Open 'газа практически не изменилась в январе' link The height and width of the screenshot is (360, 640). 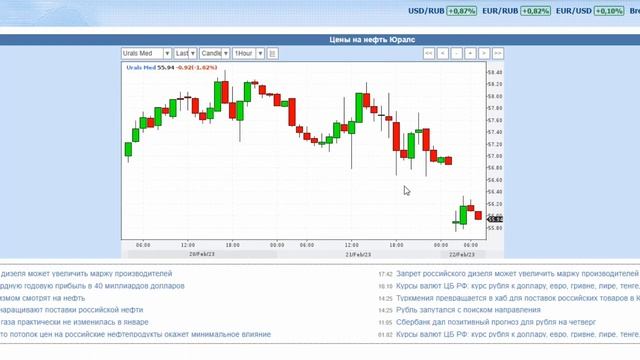click(74, 322)
